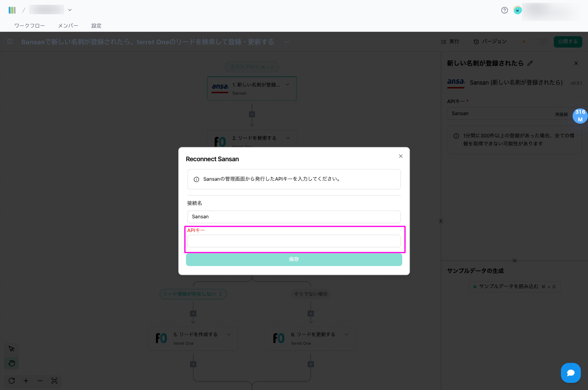588x390 pixels.
Task: Click the 316 M blue badge
Action: pyautogui.click(x=580, y=116)
